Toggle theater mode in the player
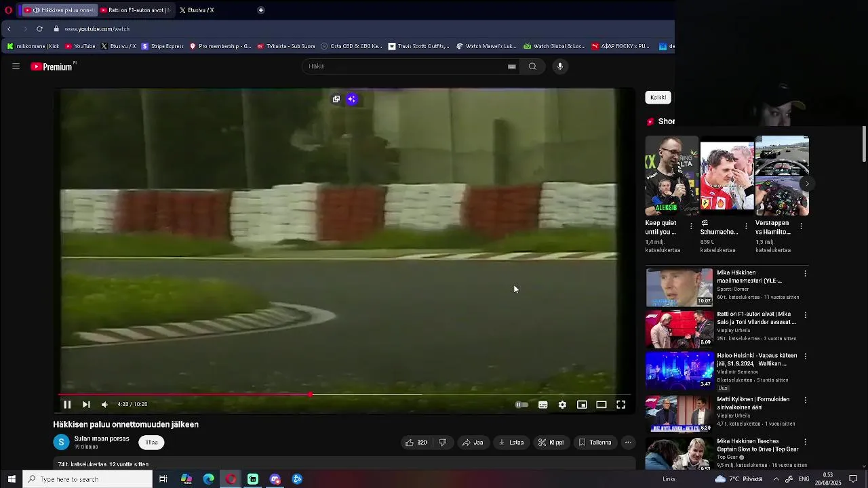The height and width of the screenshot is (488, 868). 601,405
